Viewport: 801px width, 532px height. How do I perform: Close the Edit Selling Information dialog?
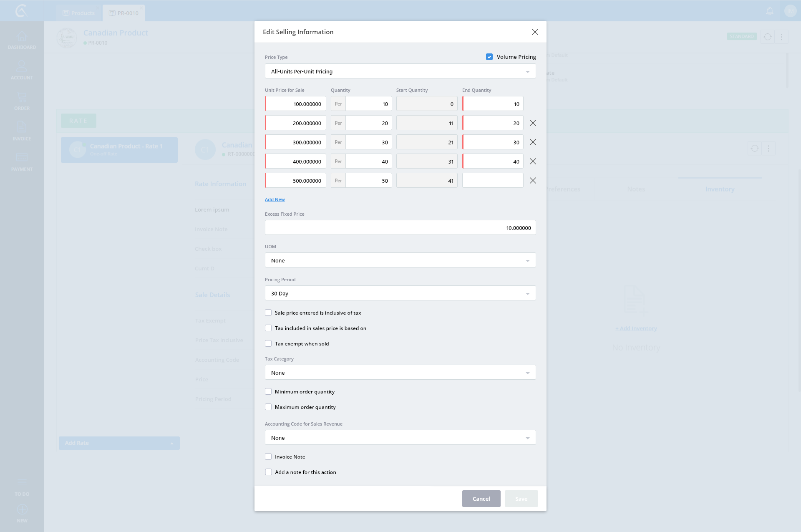(x=535, y=32)
